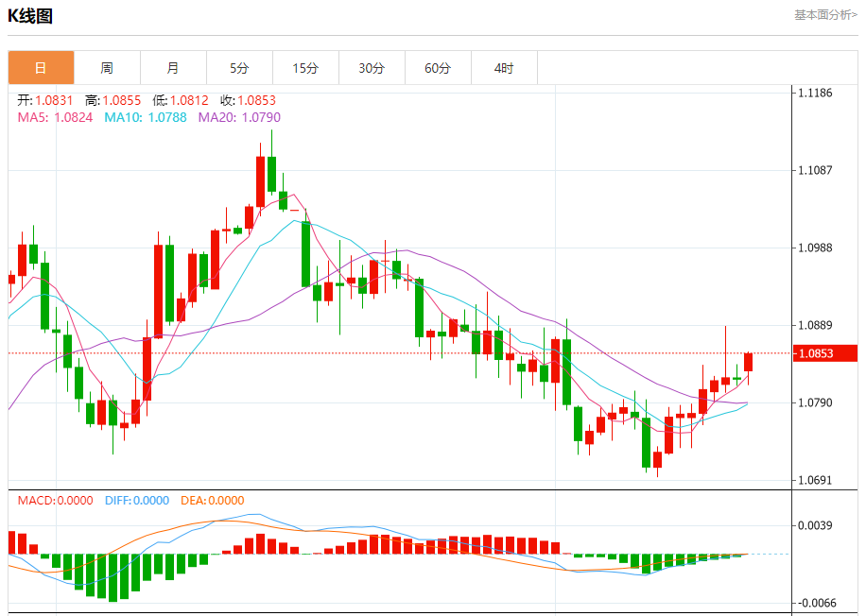Switch to the 周 weekly tab
Viewport: 866px width, 616px height.
pyautogui.click(x=107, y=68)
